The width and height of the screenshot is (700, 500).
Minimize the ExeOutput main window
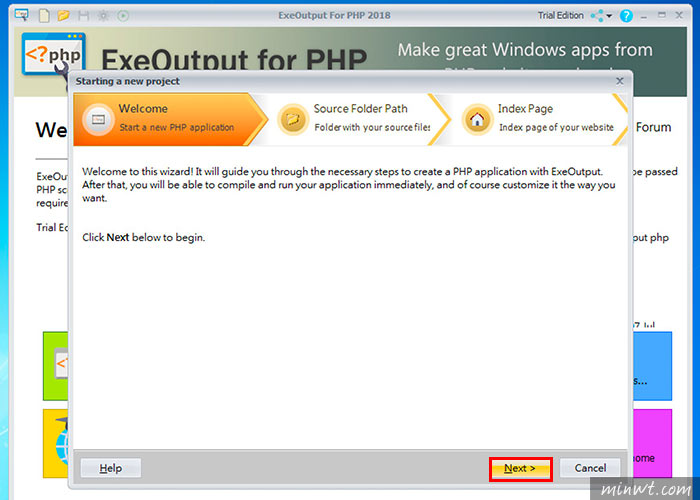[644, 16]
